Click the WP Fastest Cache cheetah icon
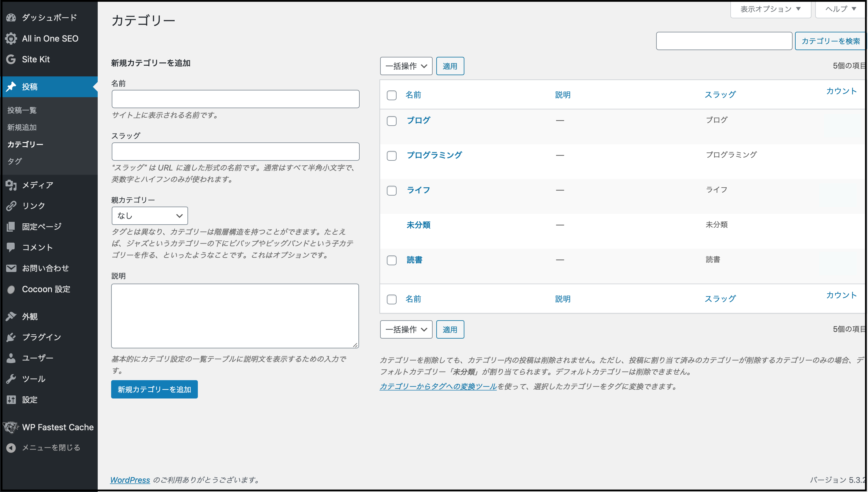Screen dimensions: 868x492 pos(11,427)
